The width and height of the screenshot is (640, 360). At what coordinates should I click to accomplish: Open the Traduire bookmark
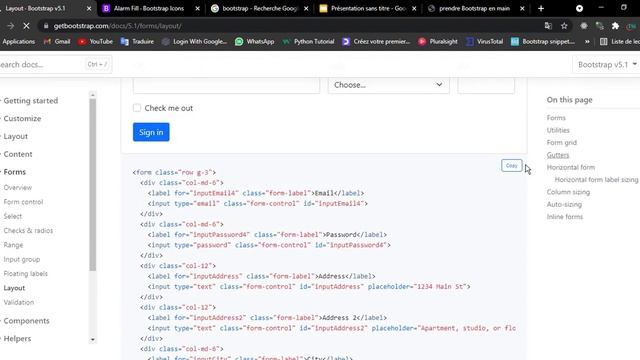pyautogui.click(x=138, y=41)
